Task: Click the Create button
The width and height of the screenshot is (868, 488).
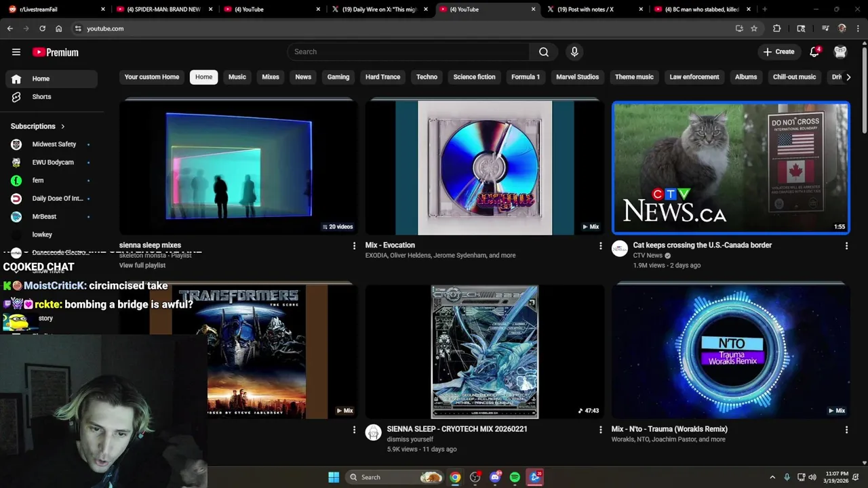Action: [778, 52]
